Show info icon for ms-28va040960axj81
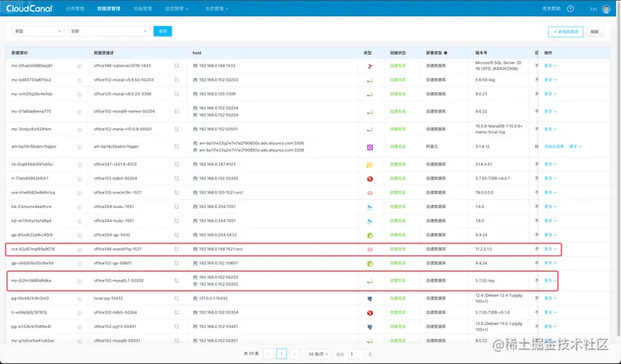621x364 pixels. 79,66
